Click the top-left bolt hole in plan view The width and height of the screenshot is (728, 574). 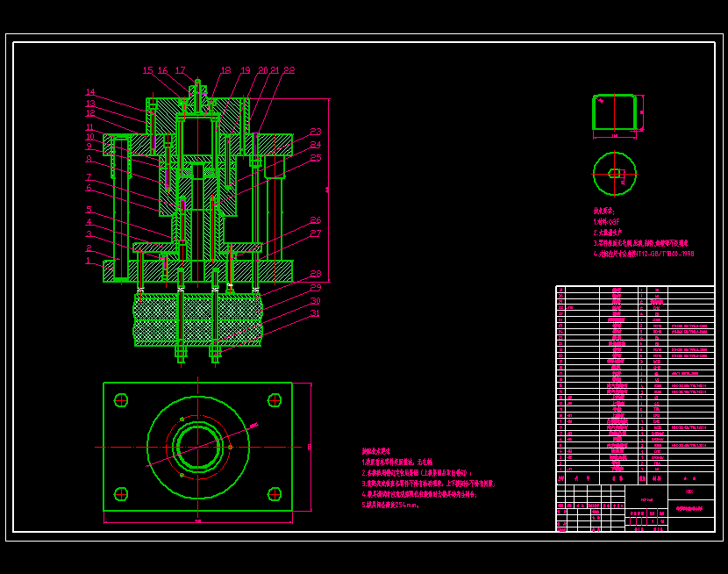[x=121, y=400]
